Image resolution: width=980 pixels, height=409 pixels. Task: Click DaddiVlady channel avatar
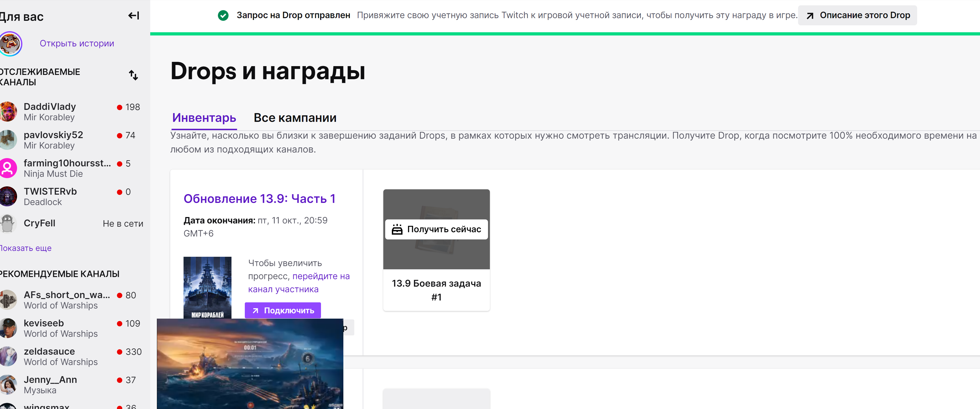8,111
